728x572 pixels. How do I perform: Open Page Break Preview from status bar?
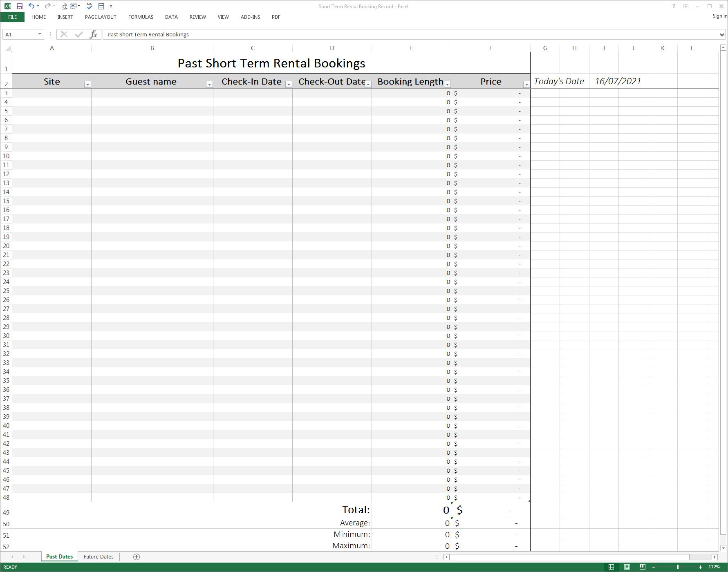coord(642,567)
